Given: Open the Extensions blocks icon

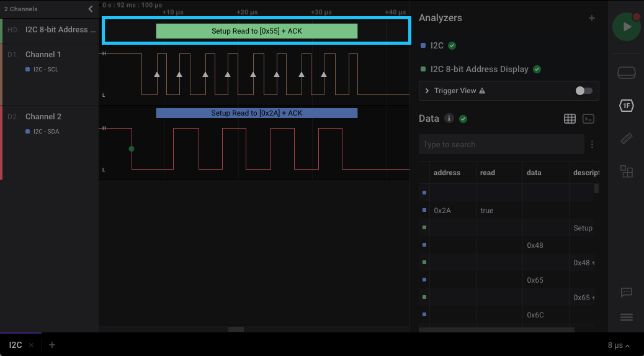Looking at the screenshot, I should click(627, 171).
